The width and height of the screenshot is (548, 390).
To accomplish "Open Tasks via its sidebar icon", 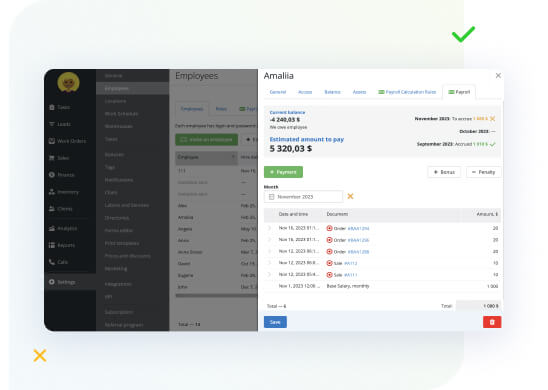I will 52,107.
